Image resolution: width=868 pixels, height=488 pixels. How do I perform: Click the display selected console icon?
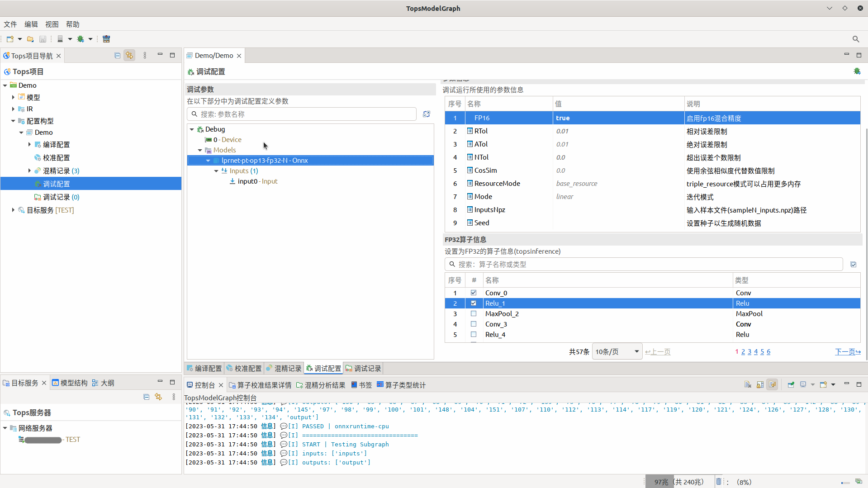click(x=803, y=384)
